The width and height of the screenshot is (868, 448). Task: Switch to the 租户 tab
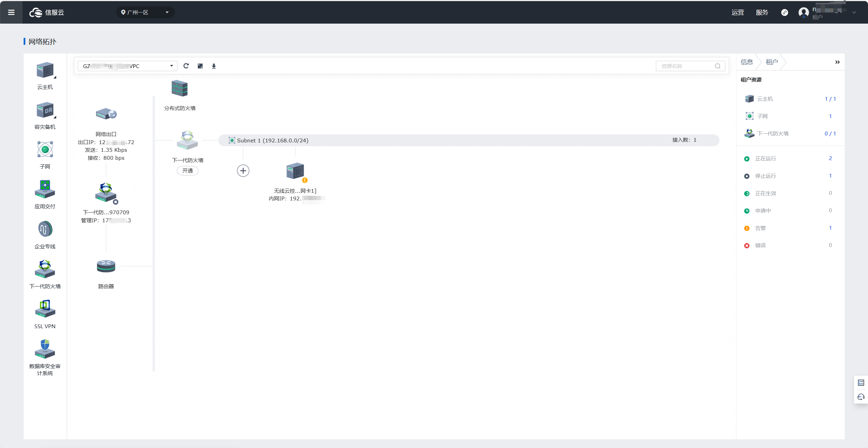771,62
